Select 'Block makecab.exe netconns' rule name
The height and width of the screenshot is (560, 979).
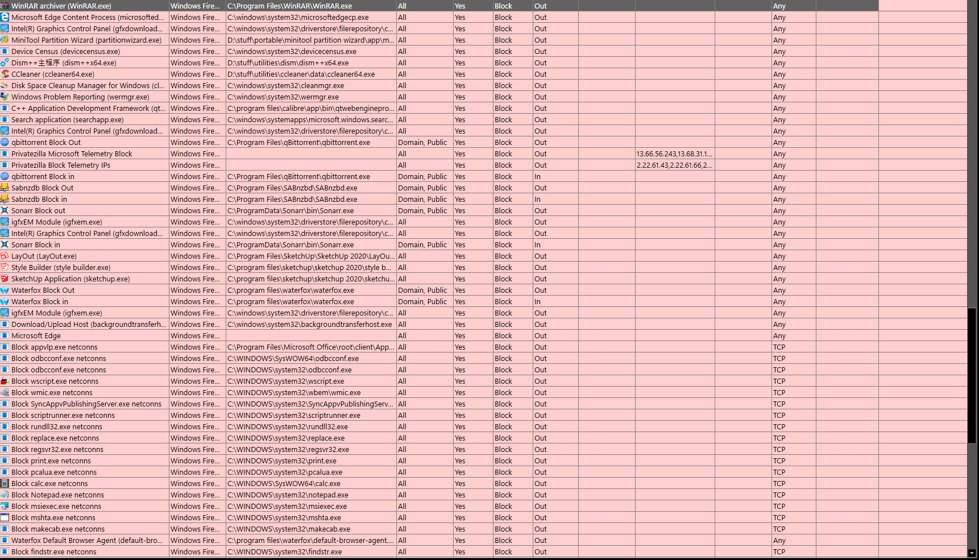coord(58,529)
